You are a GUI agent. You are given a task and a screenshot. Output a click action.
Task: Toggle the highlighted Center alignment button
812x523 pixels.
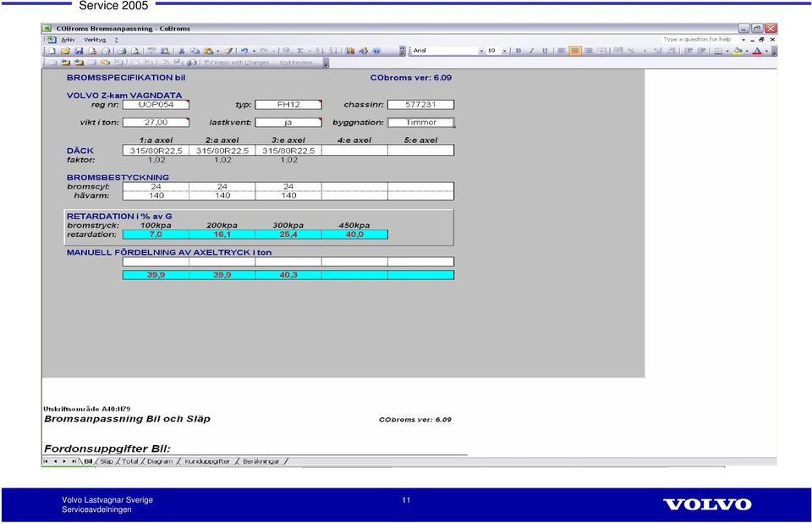[x=575, y=51]
